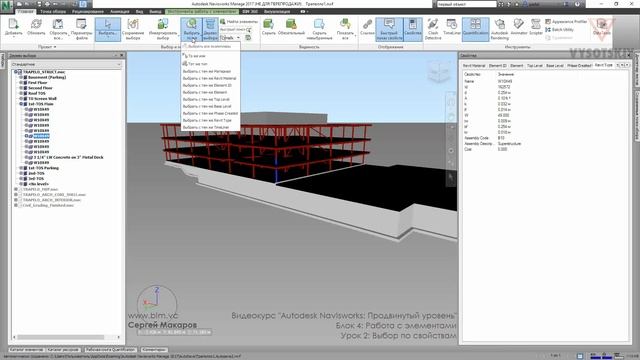640x360 pixels.
Task: Choose 'Выбрать с тем же Phase Created'
Action: click(x=211, y=113)
